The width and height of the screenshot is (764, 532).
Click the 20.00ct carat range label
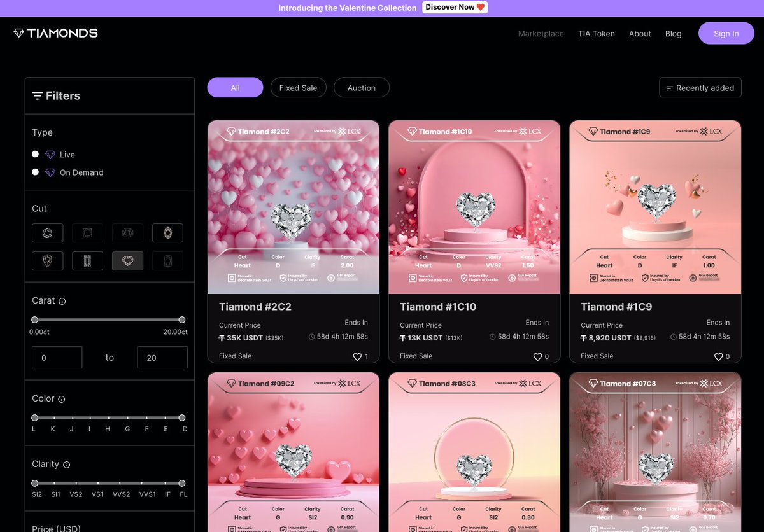click(175, 332)
